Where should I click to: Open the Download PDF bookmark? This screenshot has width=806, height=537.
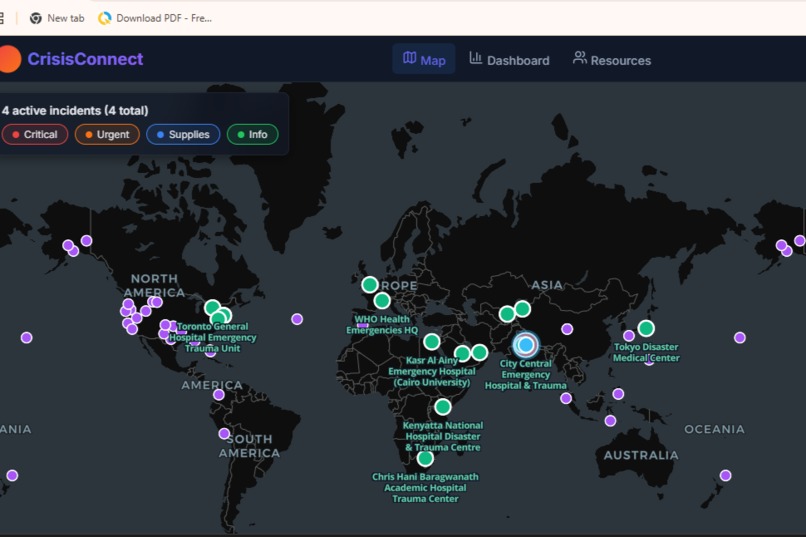coord(155,18)
